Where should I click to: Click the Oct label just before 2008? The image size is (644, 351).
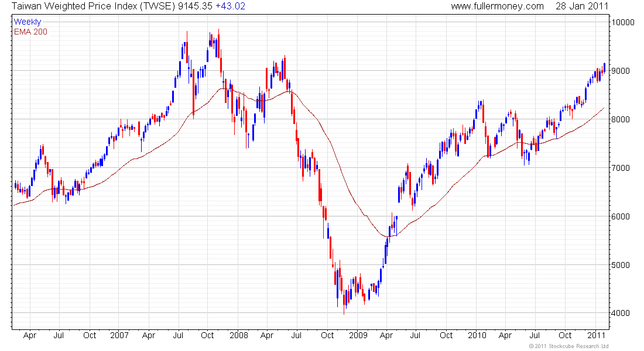click(207, 335)
